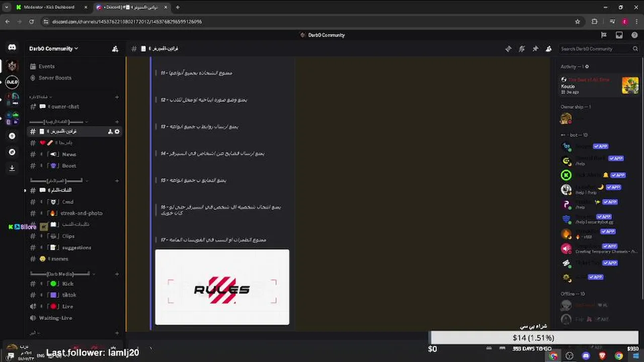The width and height of the screenshot is (644, 362).
Task: Bookmark this page with the star icon
Action: click(x=578, y=22)
